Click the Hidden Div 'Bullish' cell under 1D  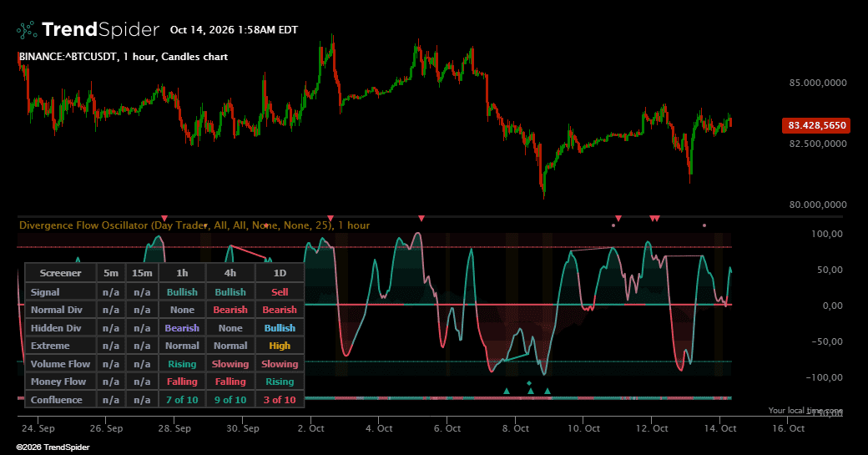click(x=280, y=328)
